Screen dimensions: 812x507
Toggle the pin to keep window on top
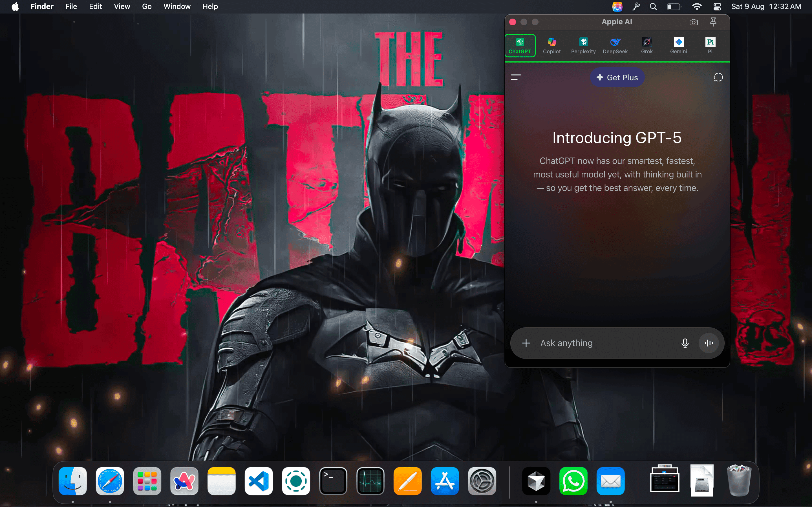(x=713, y=22)
